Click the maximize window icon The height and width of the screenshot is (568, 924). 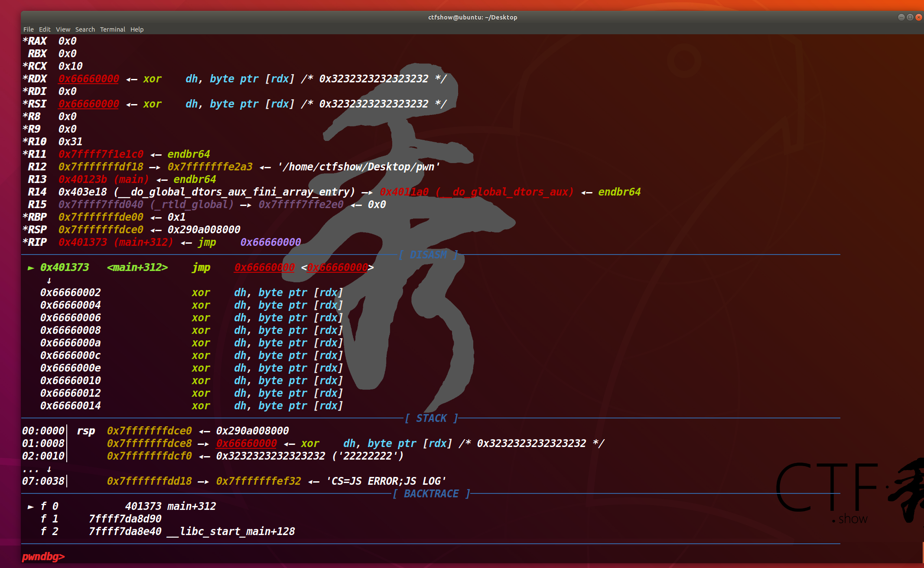click(910, 17)
